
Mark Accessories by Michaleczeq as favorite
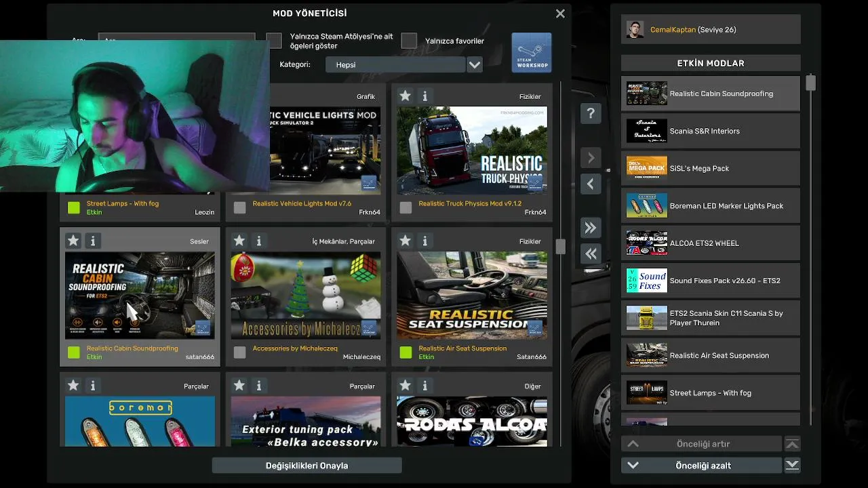(x=239, y=241)
